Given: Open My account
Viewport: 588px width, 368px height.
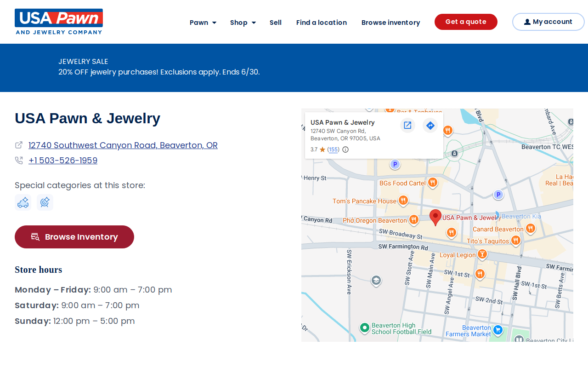Looking at the screenshot, I should click(x=548, y=22).
